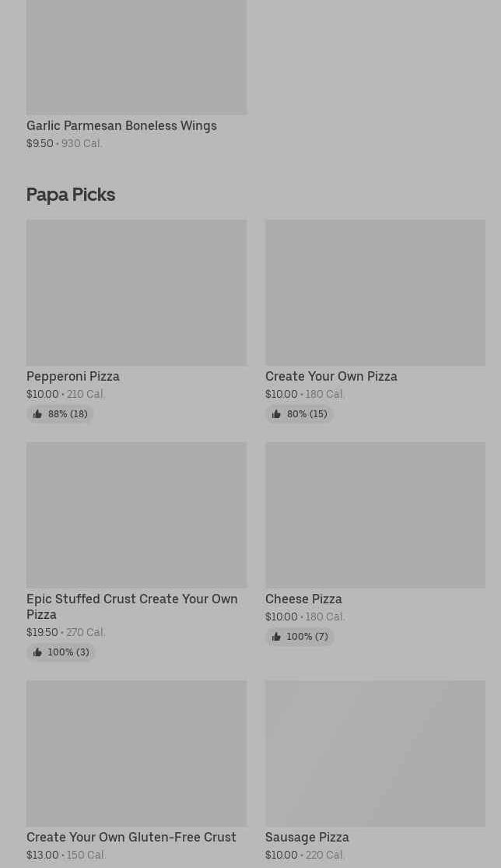Open the Garlic Parmesan Boneless Wings image
Viewport: 501px width, 868px height.
click(136, 57)
